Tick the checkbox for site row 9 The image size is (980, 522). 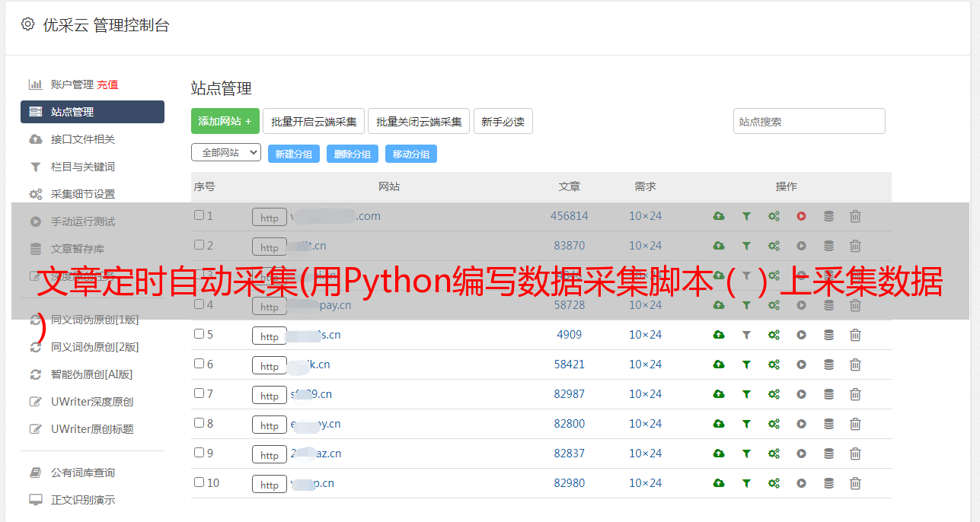(x=199, y=453)
